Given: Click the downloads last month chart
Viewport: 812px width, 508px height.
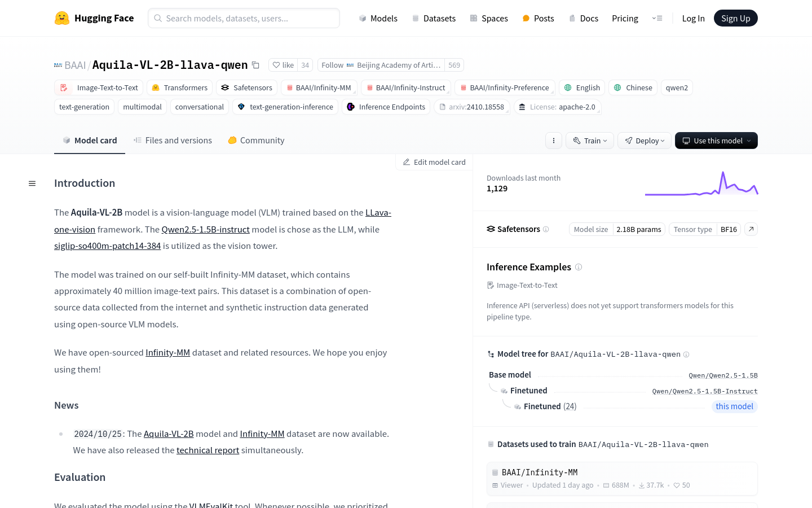Looking at the screenshot, I should [x=701, y=184].
